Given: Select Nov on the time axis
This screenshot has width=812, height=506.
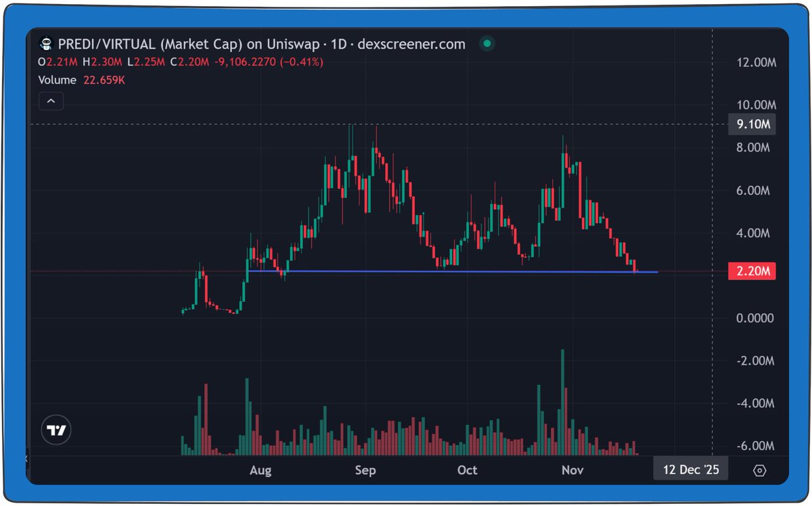Looking at the screenshot, I should coord(572,469).
